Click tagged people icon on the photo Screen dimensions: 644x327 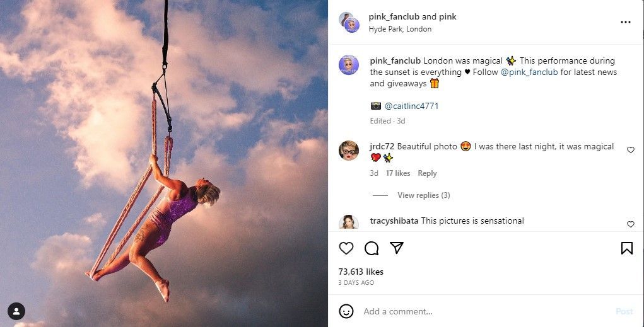point(16,311)
